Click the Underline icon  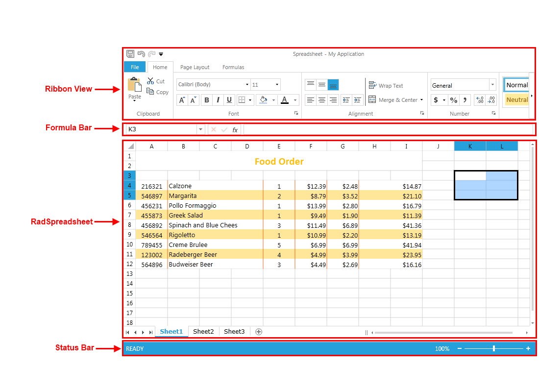click(x=229, y=99)
